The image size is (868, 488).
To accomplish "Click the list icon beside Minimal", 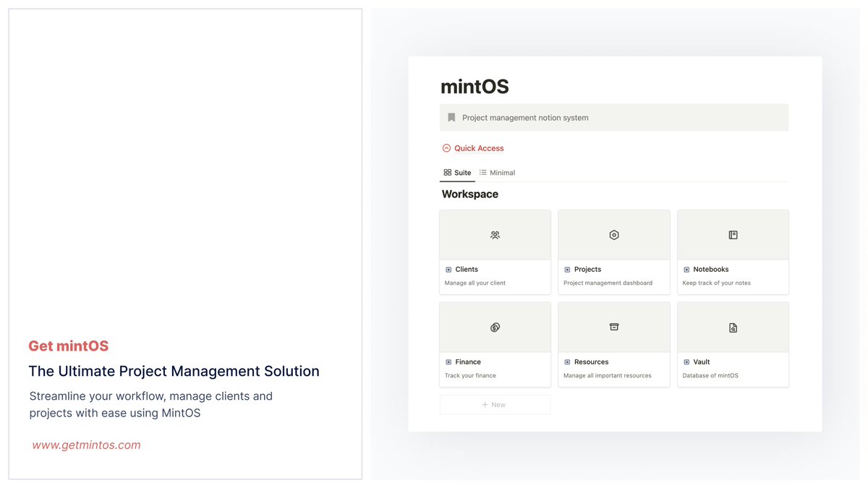I will [483, 173].
